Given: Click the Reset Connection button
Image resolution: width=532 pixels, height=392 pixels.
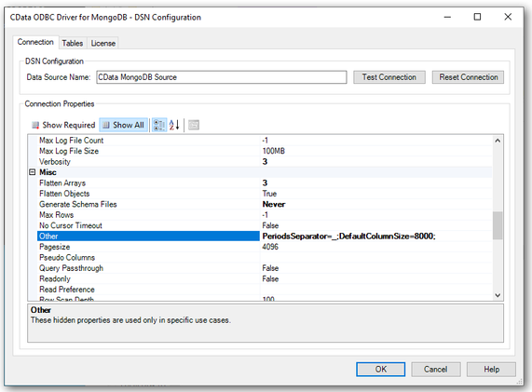Looking at the screenshot, I should [469, 77].
